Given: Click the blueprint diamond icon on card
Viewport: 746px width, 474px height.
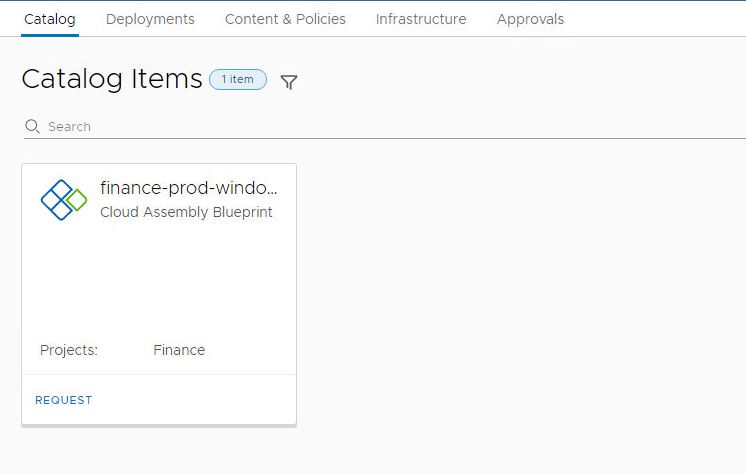Looking at the screenshot, I should [64, 200].
